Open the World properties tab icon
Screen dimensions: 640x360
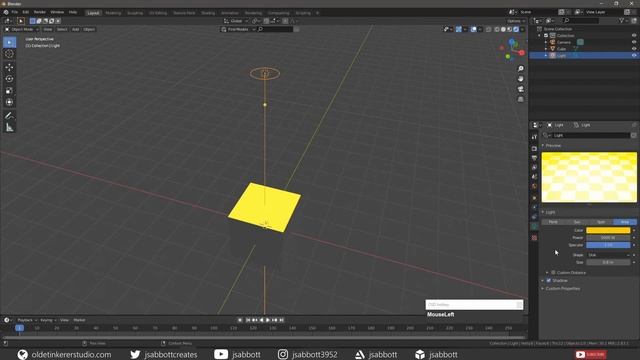tap(534, 186)
